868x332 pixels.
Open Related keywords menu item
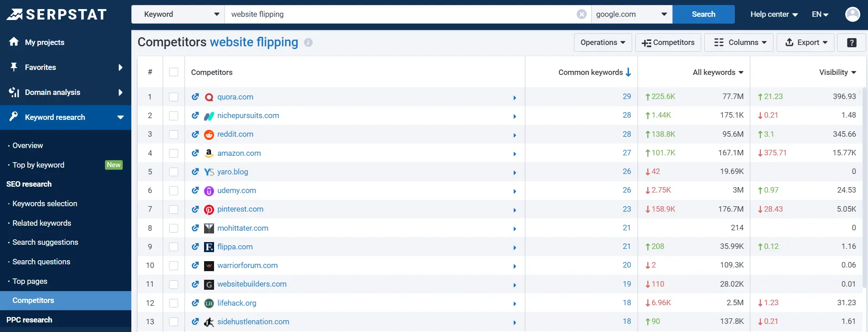click(42, 223)
